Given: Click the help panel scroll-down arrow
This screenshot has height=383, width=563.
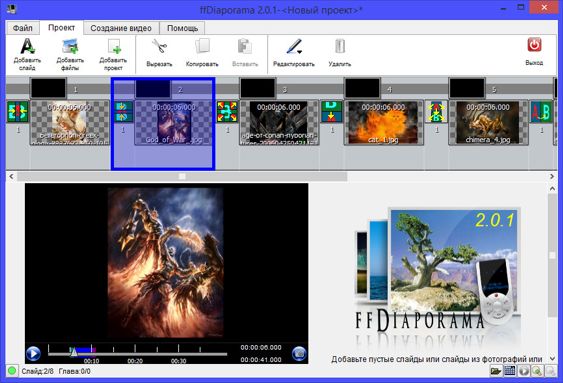Looking at the screenshot, I should [552, 358].
